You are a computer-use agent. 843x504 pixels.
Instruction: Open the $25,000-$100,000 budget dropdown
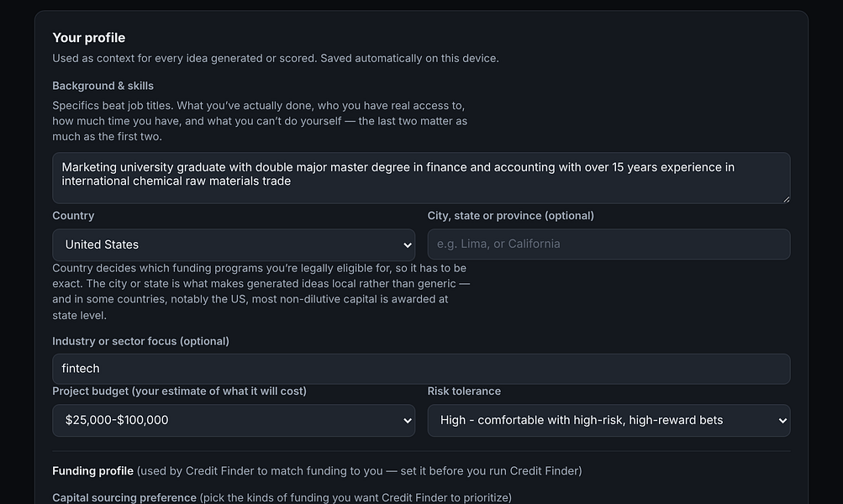point(234,420)
